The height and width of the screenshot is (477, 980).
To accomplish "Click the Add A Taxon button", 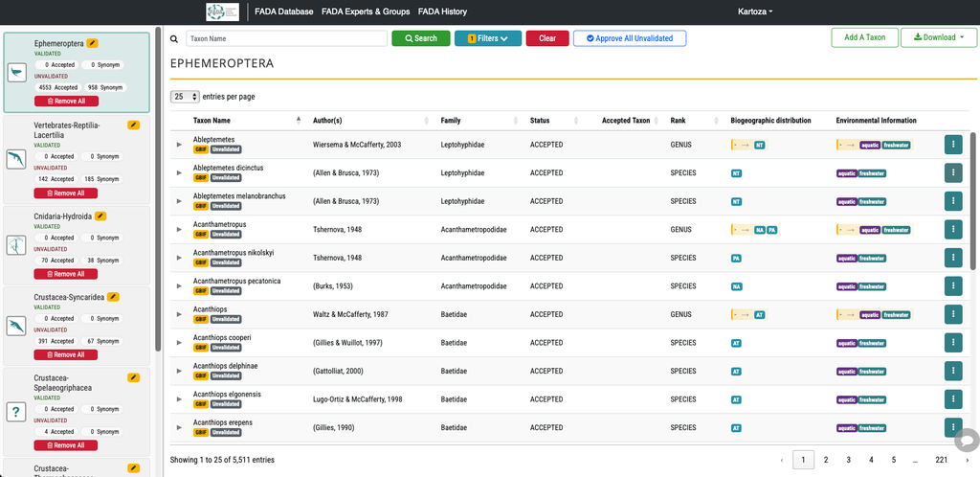I will pyautogui.click(x=865, y=37).
